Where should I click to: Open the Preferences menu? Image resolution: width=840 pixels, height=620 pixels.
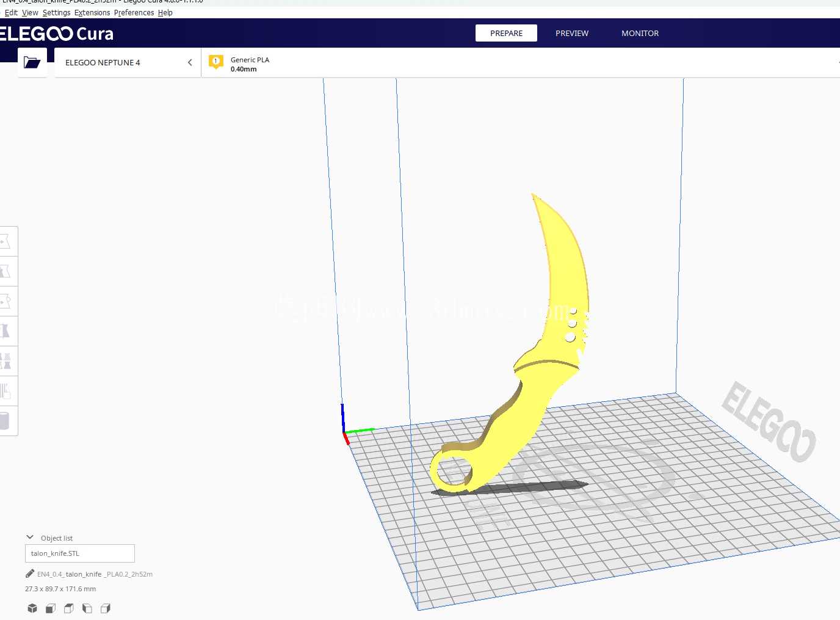[134, 12]
